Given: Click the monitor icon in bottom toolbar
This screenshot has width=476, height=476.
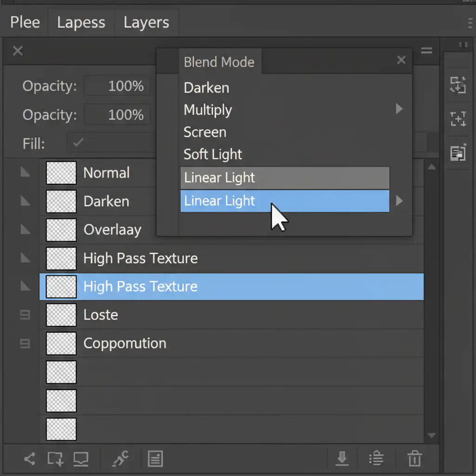Looking at the screenshot, I should click(x=81, y=459).
